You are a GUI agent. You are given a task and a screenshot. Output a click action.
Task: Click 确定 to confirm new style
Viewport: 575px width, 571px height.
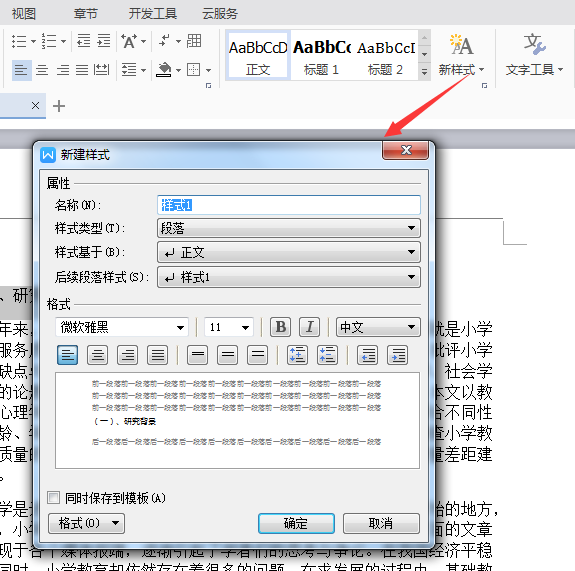coord(296,523)
